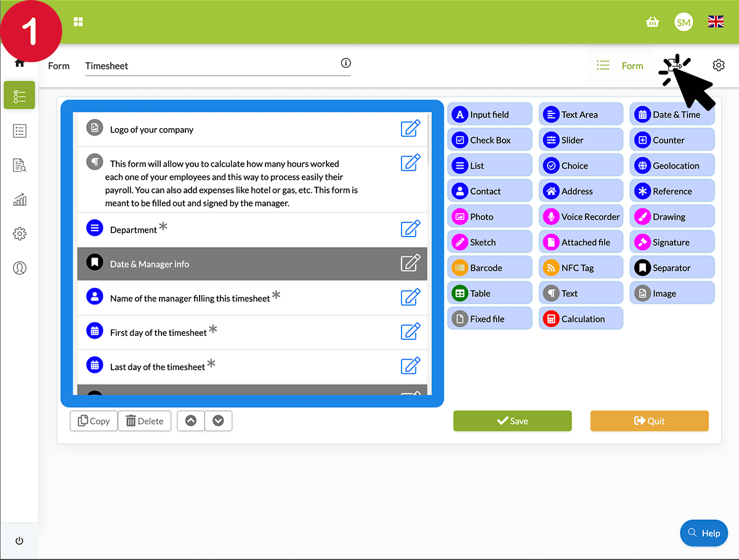
Task: Log out with the power icon
Action: pyautogui.click(x=19, y=541)
